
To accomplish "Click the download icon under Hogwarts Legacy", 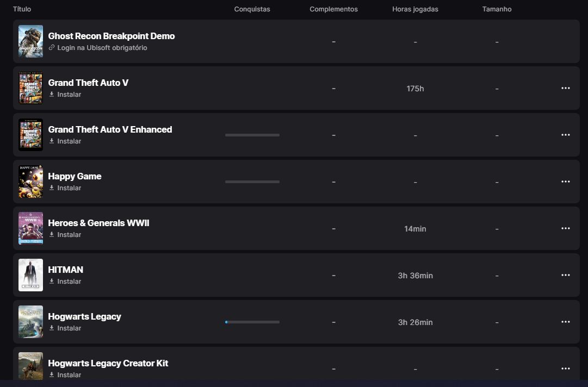I will (52, 328).
